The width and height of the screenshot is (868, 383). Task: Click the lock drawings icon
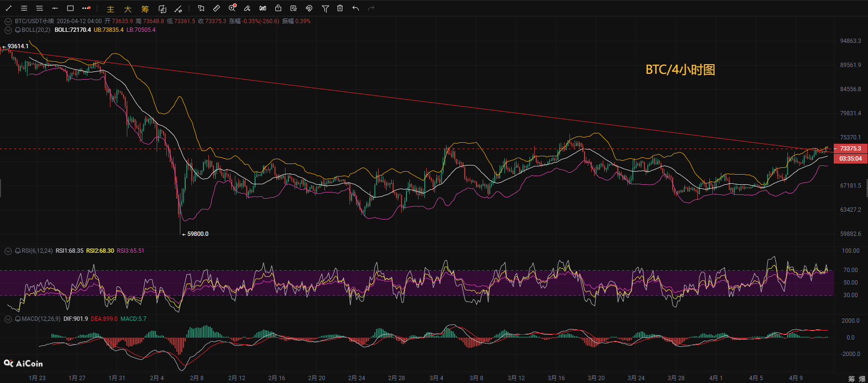pyautogui.click(x=278, y=8)
